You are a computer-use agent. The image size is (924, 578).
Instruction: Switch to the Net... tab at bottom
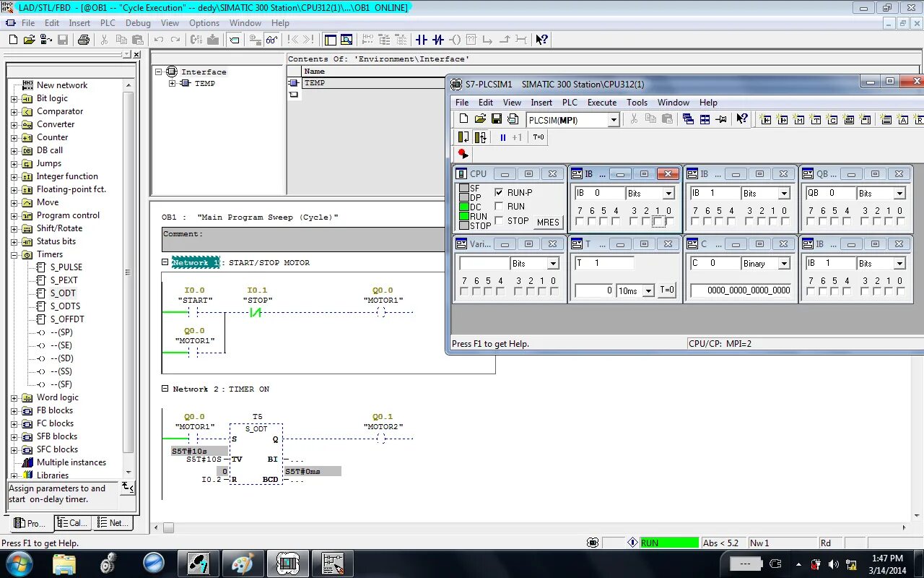(113, 523)
